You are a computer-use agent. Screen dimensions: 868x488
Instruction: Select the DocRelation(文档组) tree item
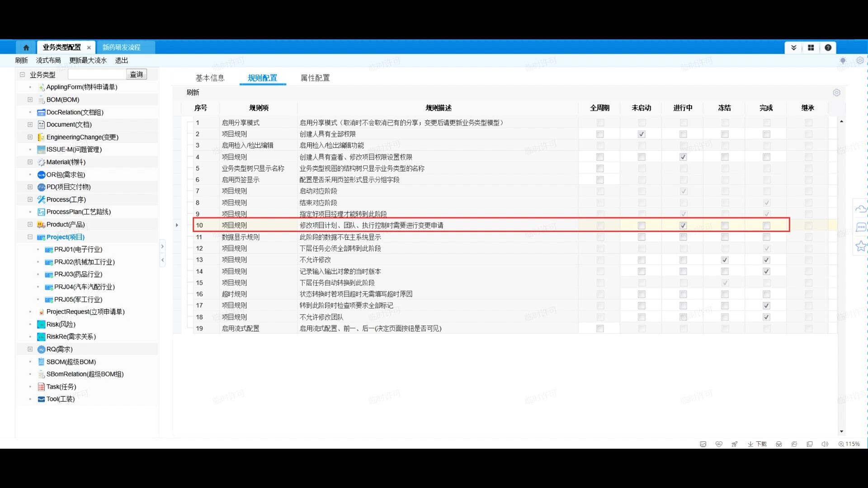point(75,112)
